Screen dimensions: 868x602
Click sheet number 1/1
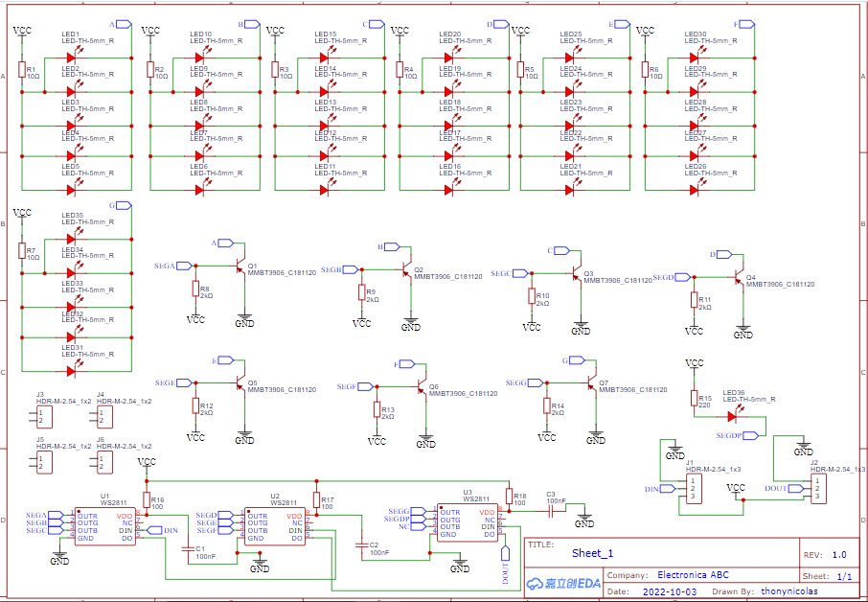point(844,576)
